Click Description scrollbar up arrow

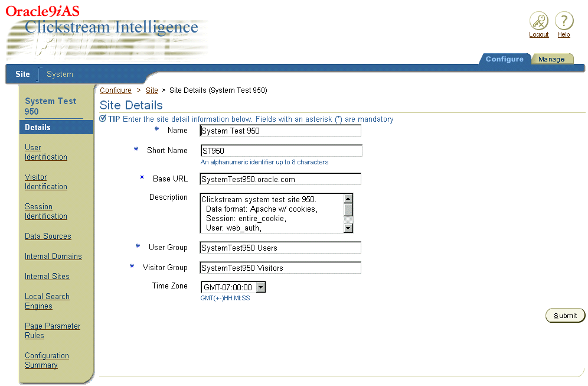pyautogui.click(x=348, y=199)
